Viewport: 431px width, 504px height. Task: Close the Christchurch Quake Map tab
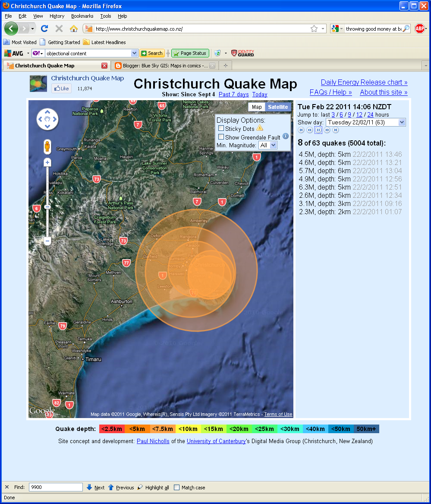[104, 66]
